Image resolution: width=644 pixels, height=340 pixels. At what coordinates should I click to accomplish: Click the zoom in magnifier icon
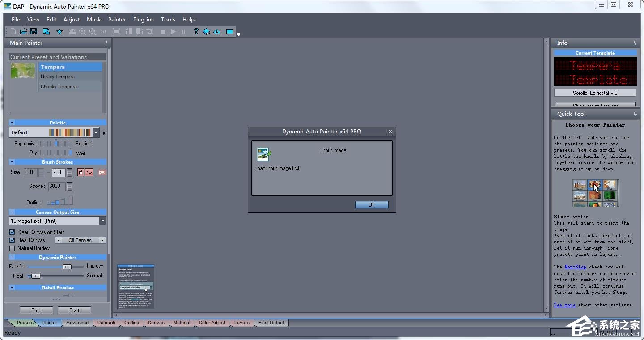(x=83, y=31)
